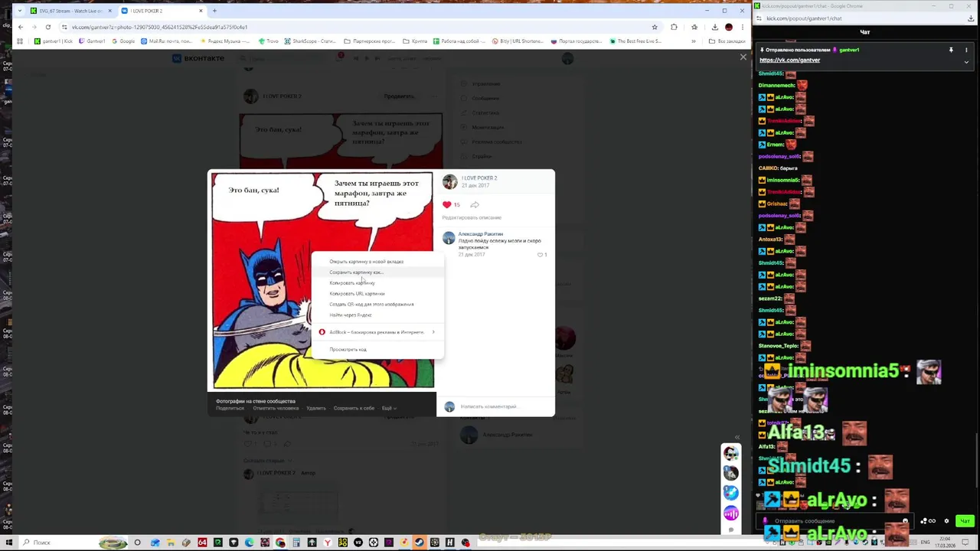This screenshot has height=551, width=980.
Task: Open Александр Ракитин commenter profile link
Action: pyautogui.click(x=481, y=234)
